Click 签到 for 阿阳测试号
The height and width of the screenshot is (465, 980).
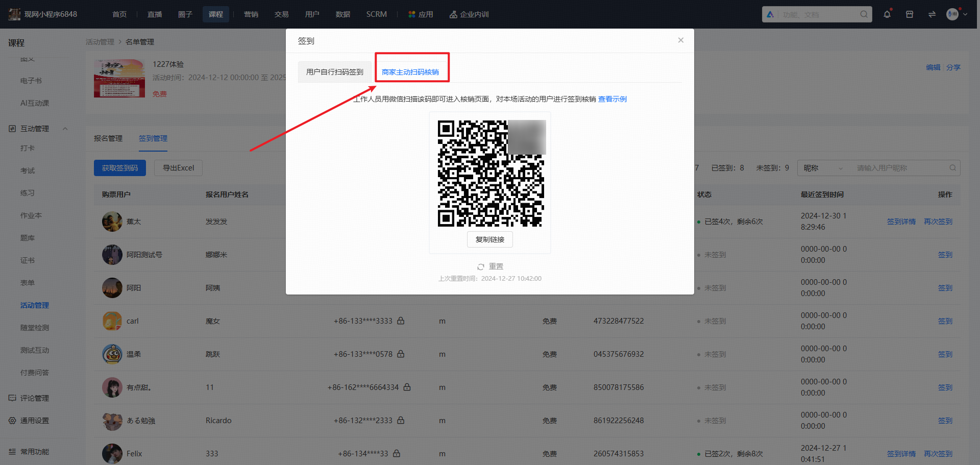[945, 255]
